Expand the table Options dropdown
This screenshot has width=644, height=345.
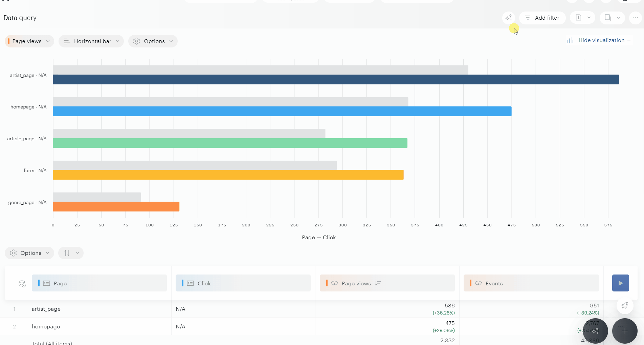click(29, 253)
